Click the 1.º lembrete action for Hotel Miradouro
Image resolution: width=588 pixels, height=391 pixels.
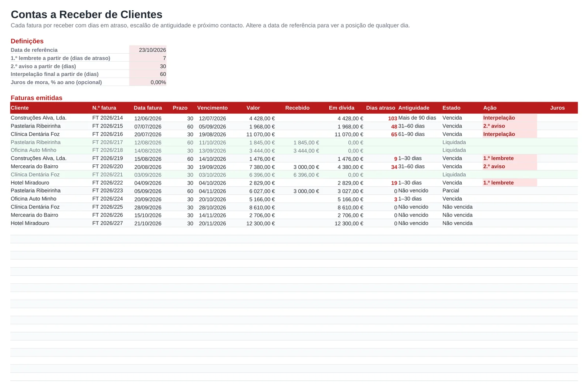pyautogui.click(x=510, y=183)
